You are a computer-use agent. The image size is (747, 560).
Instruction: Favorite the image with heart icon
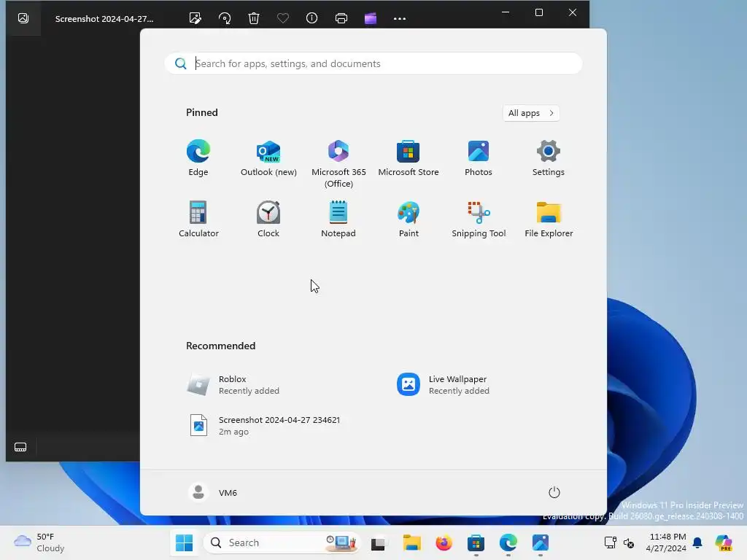tap(283, 18)
